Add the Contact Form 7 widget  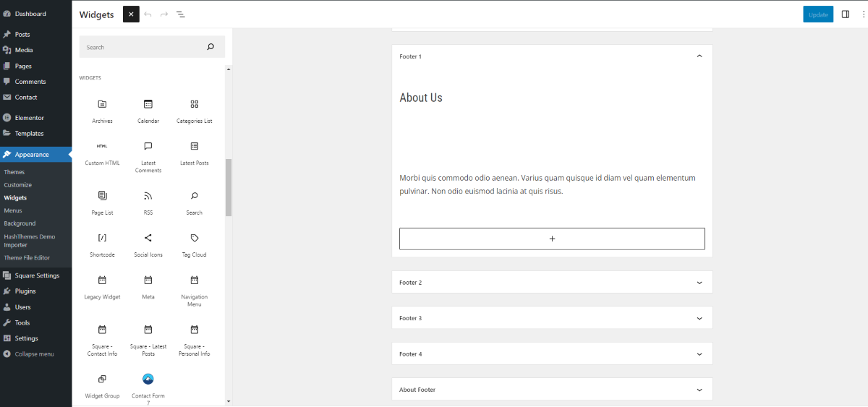tap(148, 387)
